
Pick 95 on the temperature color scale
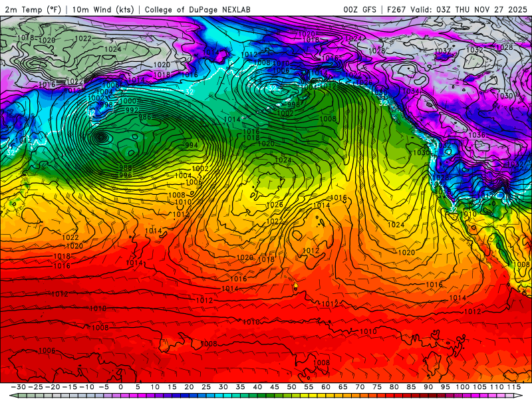(445, 387)
